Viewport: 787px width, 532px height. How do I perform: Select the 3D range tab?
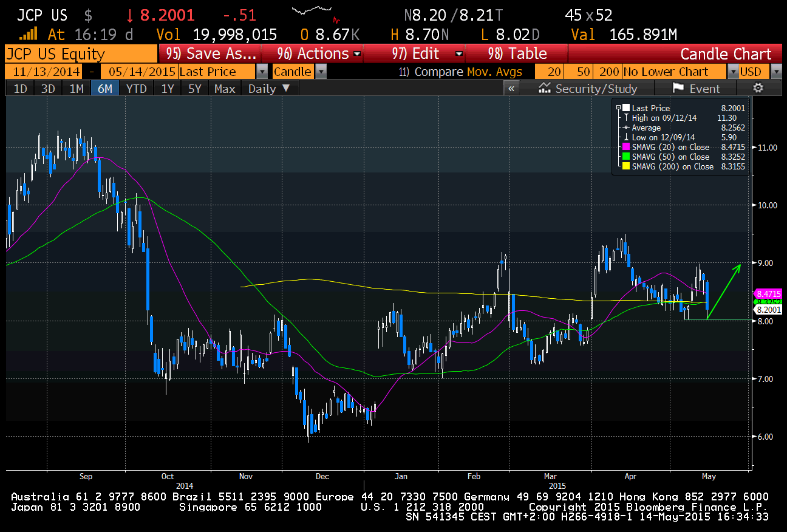(x=48, y=89)
